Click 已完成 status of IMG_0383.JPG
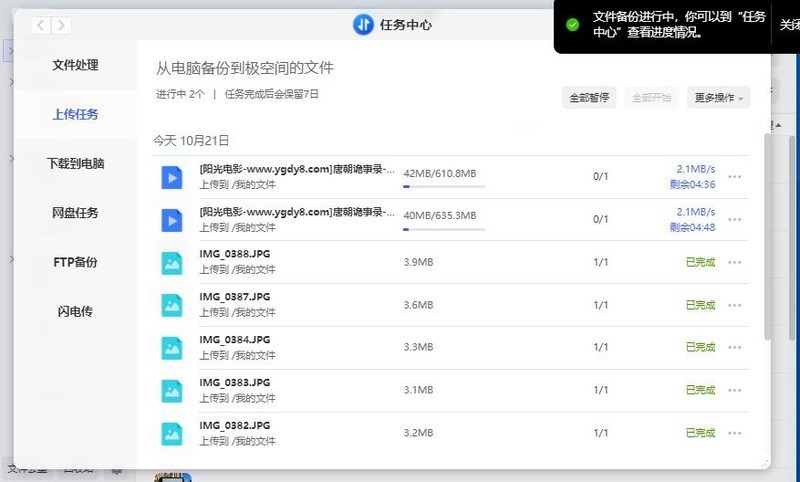Screen dimensions: 800x482 [701, 390]
